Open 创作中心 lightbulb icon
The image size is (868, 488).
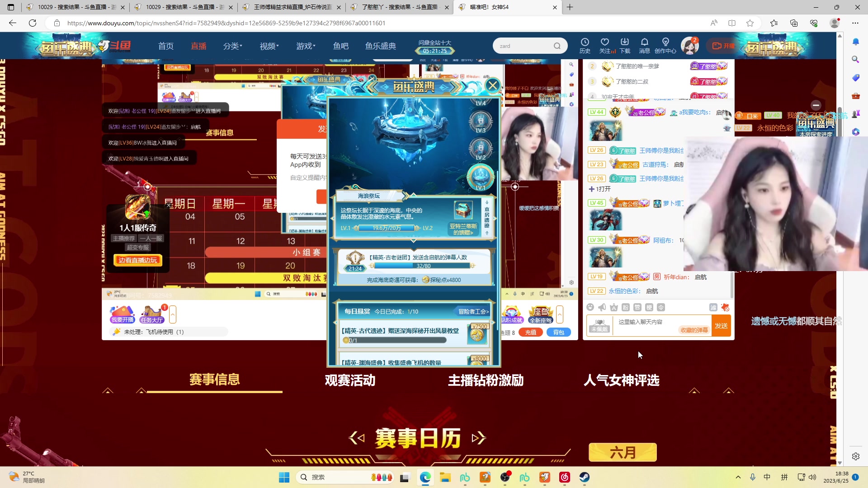(x=665, y=46)
